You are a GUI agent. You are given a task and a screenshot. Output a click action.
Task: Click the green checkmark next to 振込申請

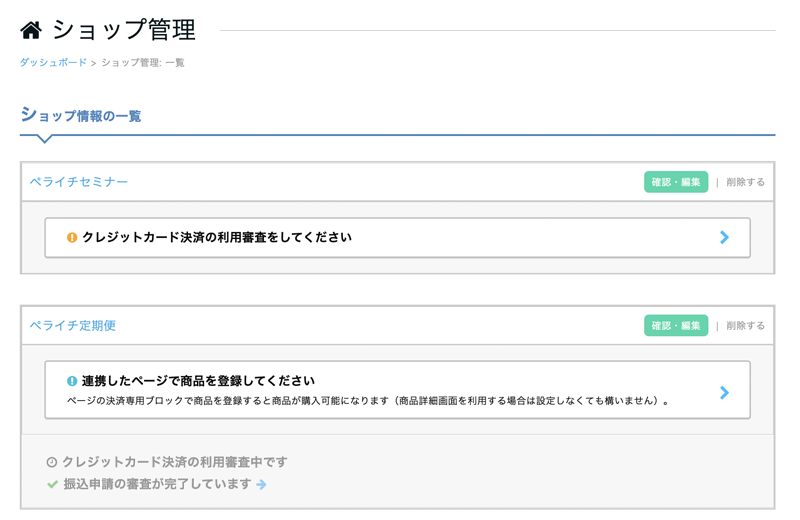point(52,484)
